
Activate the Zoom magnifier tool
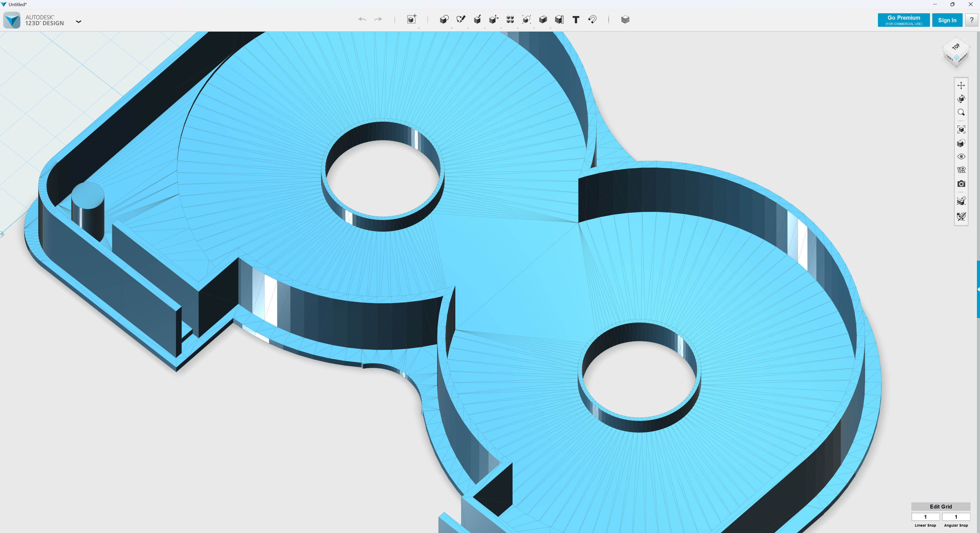(961, 112)
